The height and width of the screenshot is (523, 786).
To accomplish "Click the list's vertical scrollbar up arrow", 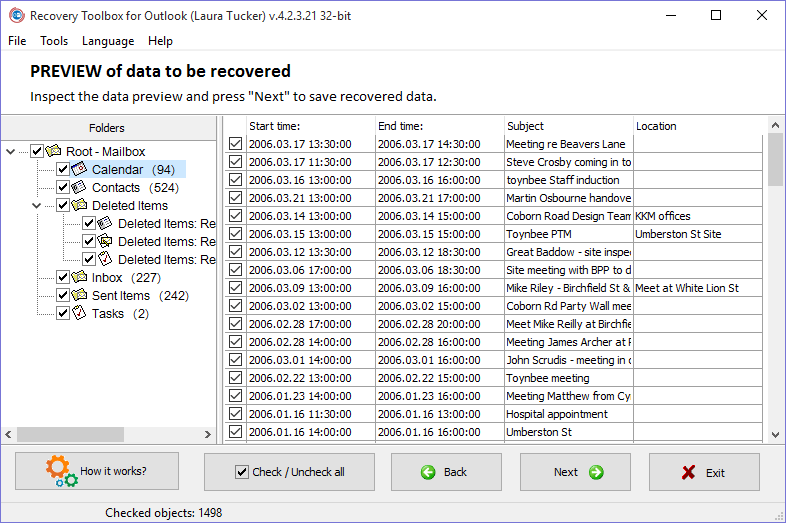I will (x=775, y=125).
